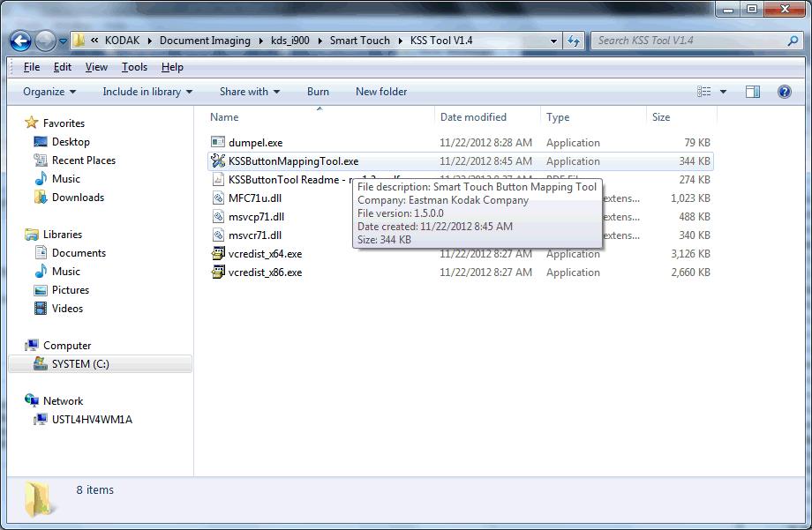Click the New folder button
Image resolution: width=812 pixels, height=530 pixels.
click(x=381, y=92)
